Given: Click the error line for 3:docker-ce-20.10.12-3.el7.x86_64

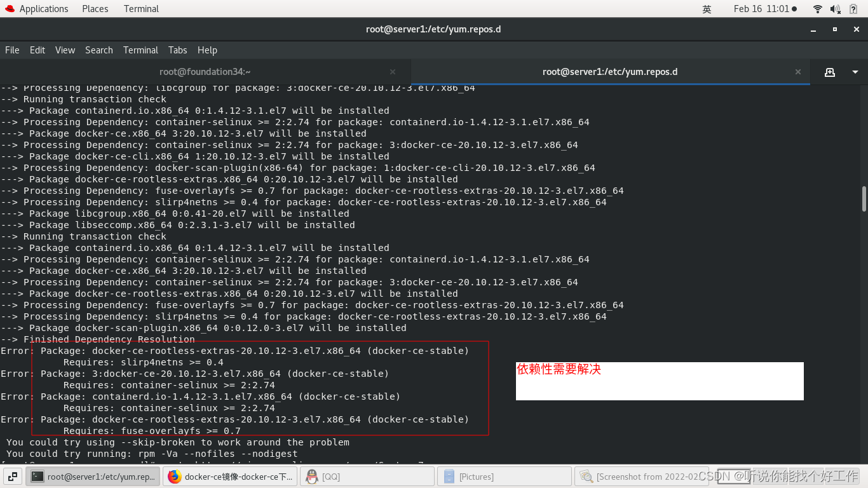Looking at the screenshot, I should pyautogui.click(x=194, y=374).
